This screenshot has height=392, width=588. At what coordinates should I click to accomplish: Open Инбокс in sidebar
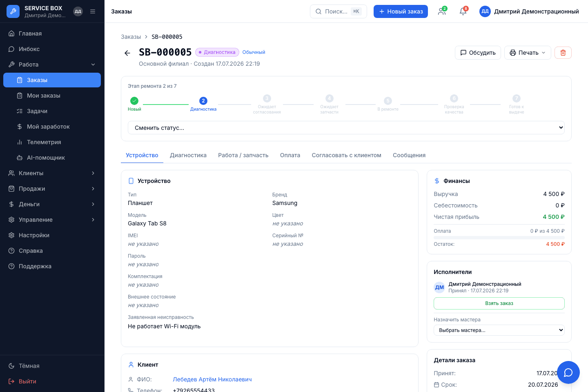pos(52,49)
